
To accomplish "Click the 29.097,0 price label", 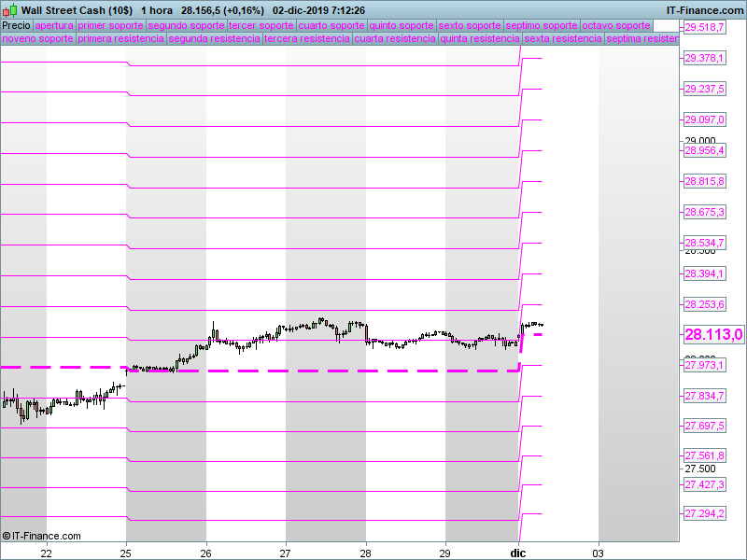I will 704,119.
